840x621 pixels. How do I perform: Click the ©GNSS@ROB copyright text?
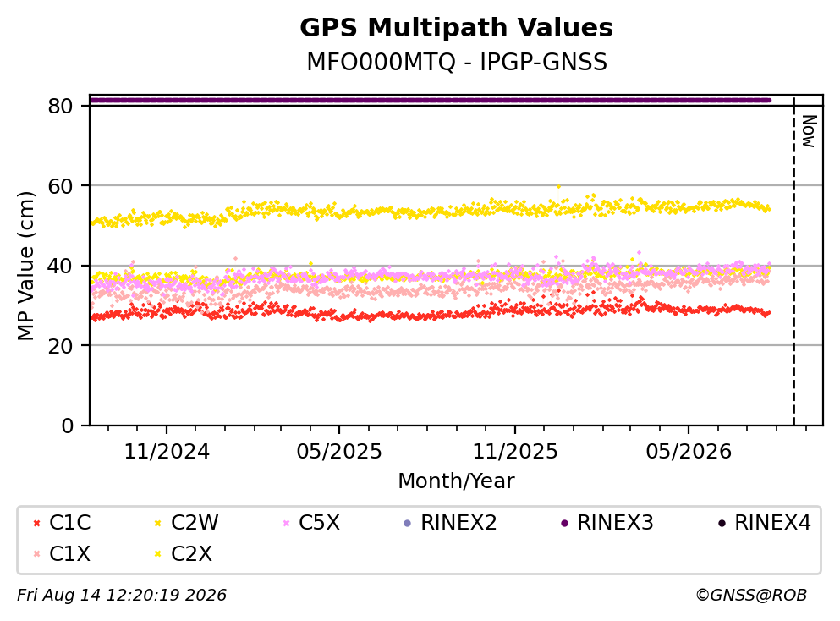[751, 596]
